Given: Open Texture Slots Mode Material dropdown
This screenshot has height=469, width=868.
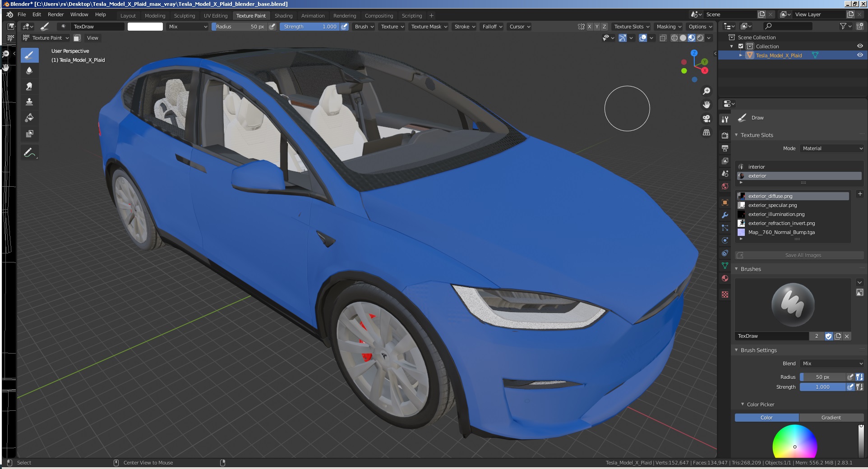Looking at the screenshot, I should pos(832,148).
